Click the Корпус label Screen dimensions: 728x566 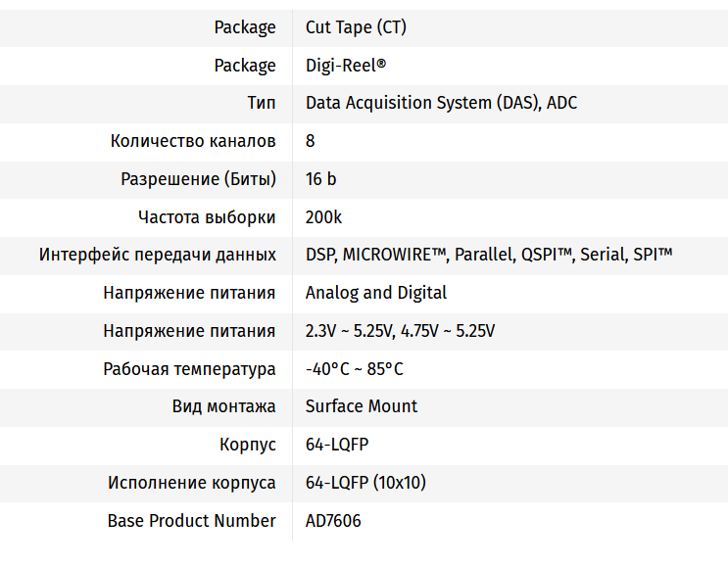[x=248, y=445]
